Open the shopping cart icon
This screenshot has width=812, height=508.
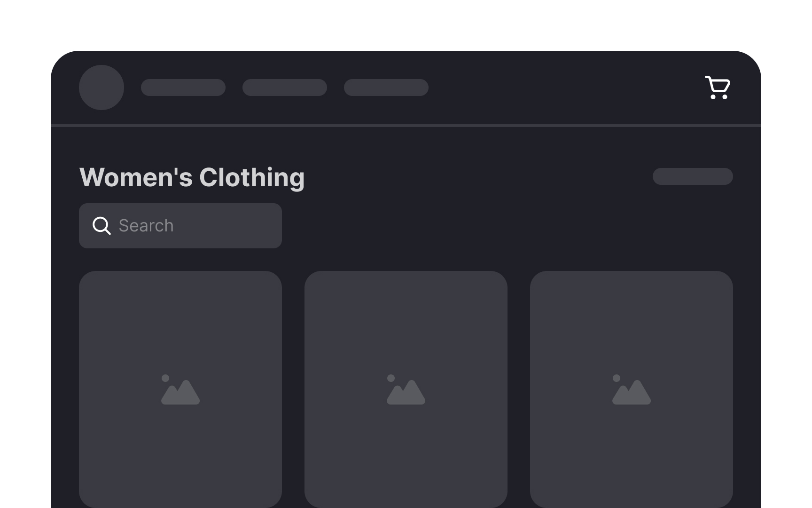tap(718, 87)
